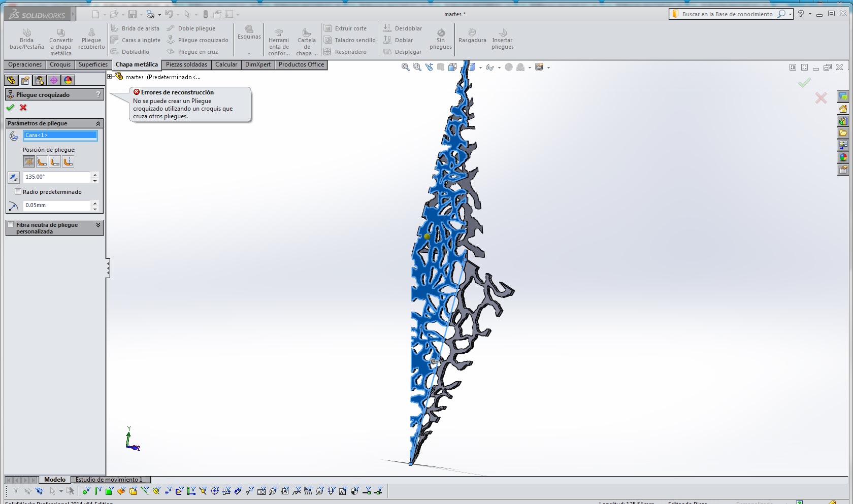
Task: Click the reverse direction angle icon
Action: tap(14, 177)
